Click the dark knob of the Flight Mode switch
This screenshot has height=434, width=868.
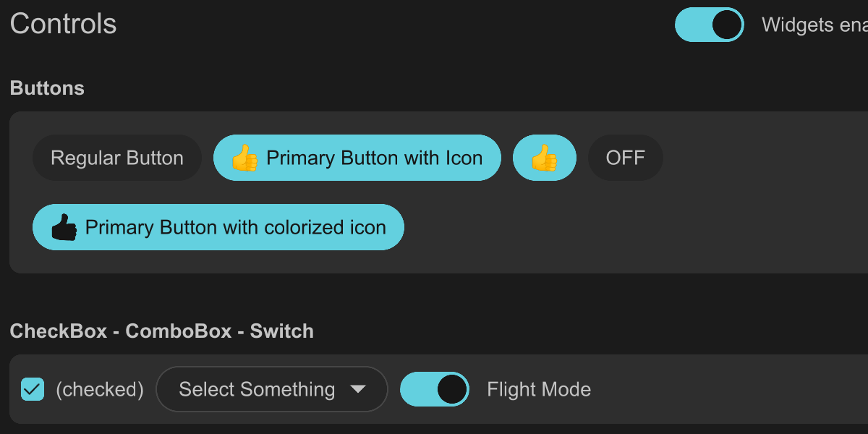451,389
